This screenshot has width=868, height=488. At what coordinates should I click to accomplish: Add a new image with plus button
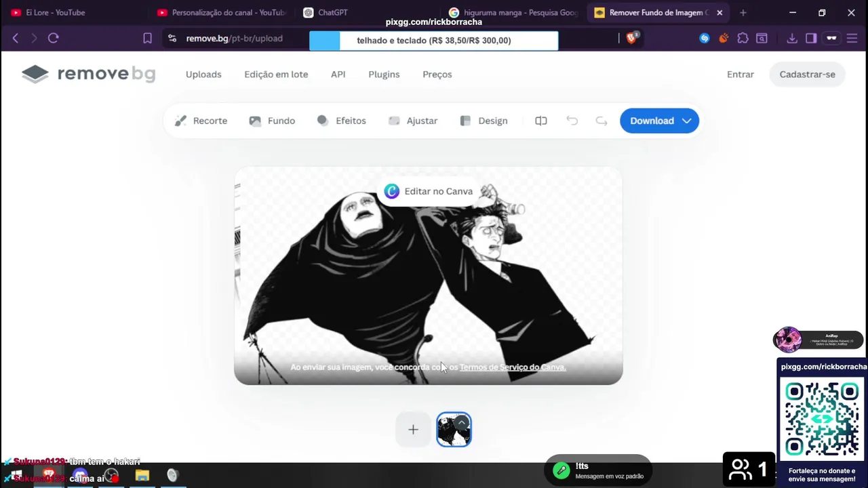tap(413, 429)
